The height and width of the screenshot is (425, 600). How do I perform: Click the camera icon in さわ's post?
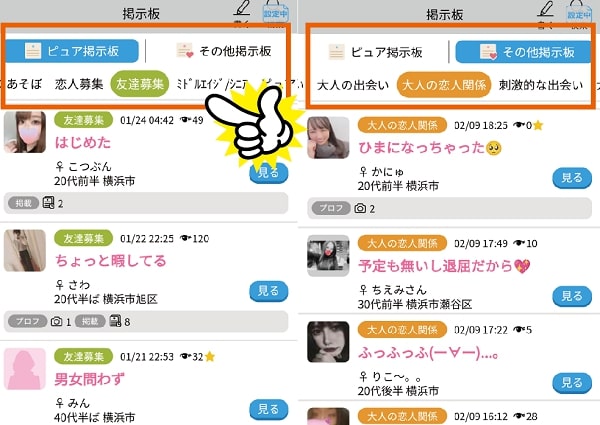[57, 321]
